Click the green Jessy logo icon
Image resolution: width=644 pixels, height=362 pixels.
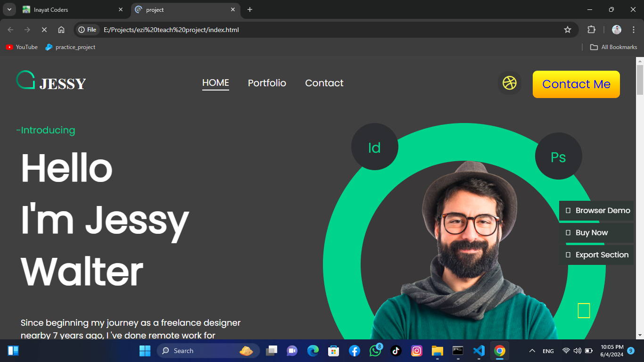(26, 80)
